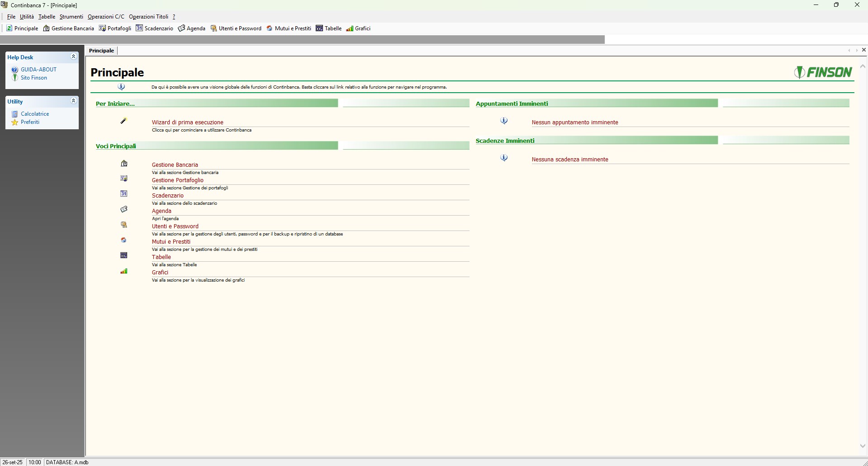
Task: Click the wizard pencil icon
Action: 123,121
